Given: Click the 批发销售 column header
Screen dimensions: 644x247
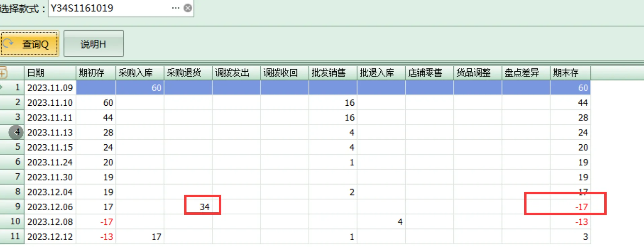Looking at the screenshot, I should click(x=333, y=73).
